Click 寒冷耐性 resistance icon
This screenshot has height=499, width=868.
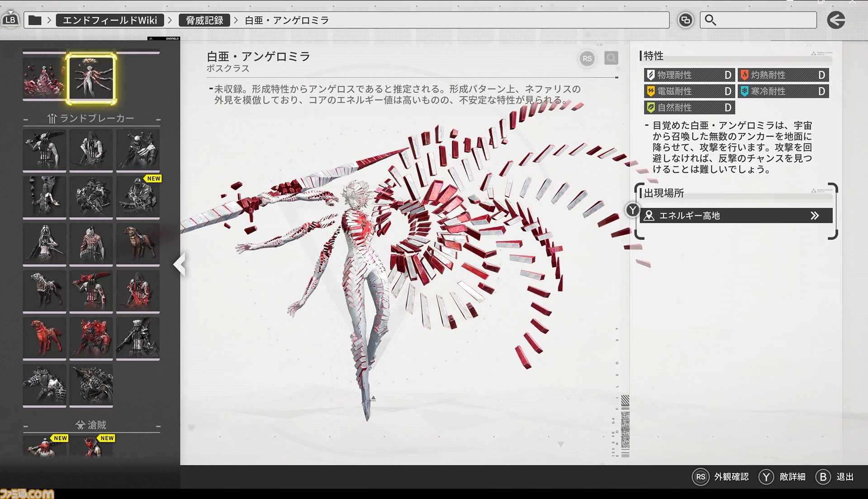(x=745, y=91)
